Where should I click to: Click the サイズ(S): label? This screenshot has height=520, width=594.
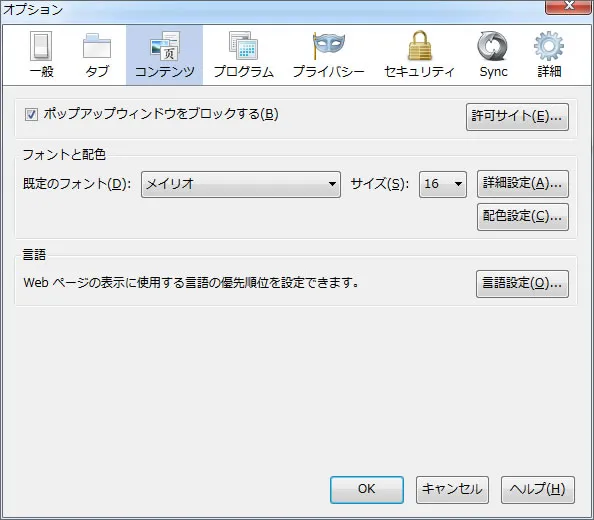(x=380, y=184)
